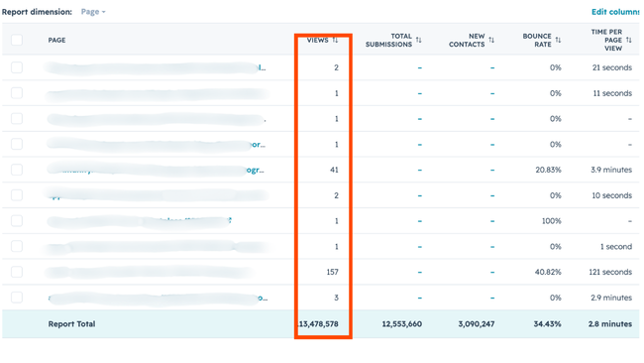The height and width of the screenshot is (363, 644).
Task: Click the bounce rate value 20.83%
Action: [x=548, y=170]
